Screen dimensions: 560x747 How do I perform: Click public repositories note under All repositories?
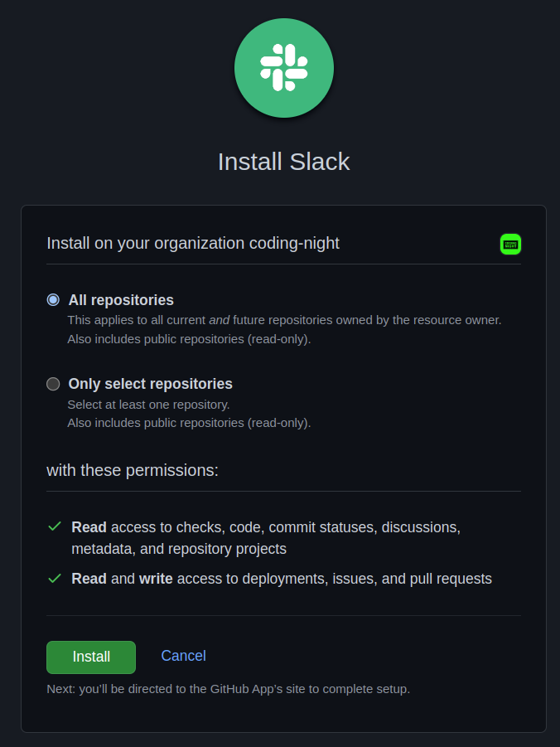(189, 339)
